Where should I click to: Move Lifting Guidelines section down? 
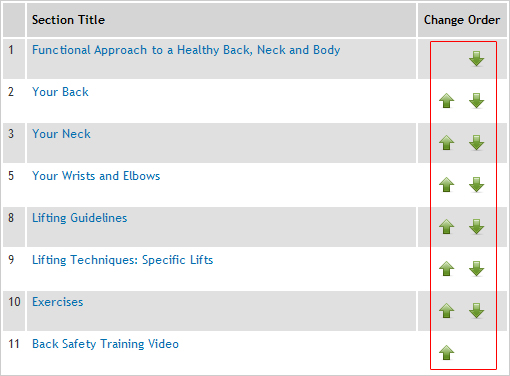(476, 227)
